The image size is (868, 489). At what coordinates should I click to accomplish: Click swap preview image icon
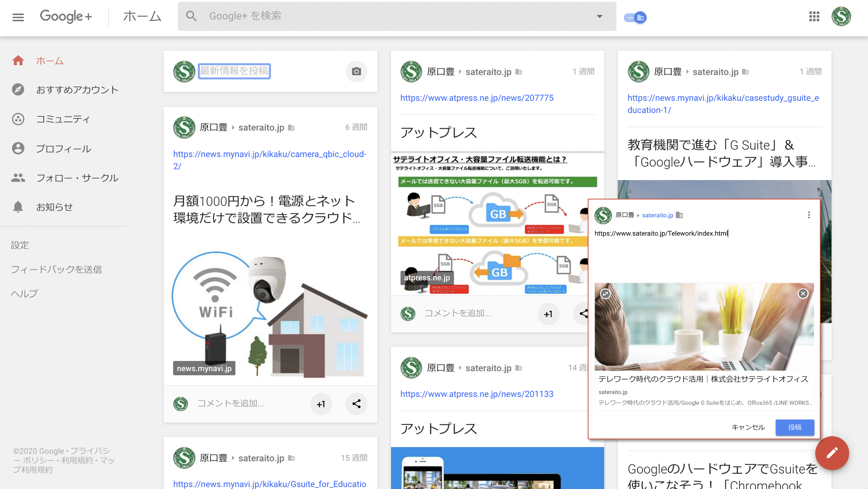(605, 294)
